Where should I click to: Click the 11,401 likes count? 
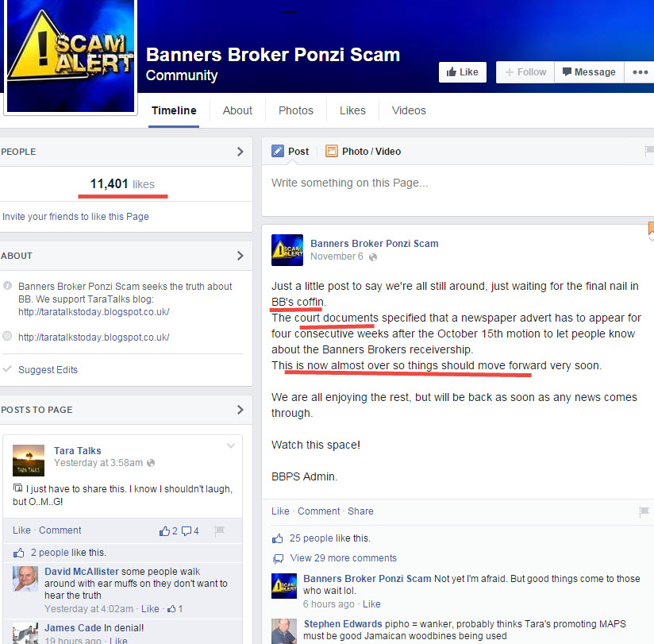[122, 184]
